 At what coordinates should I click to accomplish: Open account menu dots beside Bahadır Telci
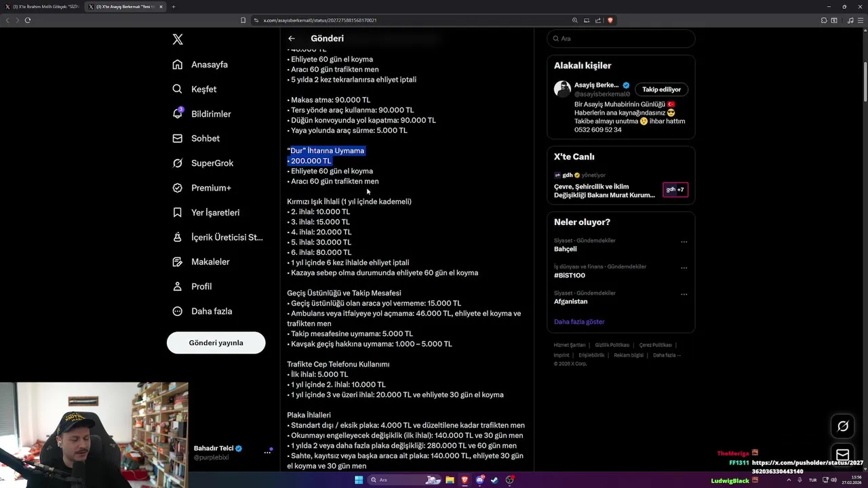pyautogui.click(x=267, y=453)
